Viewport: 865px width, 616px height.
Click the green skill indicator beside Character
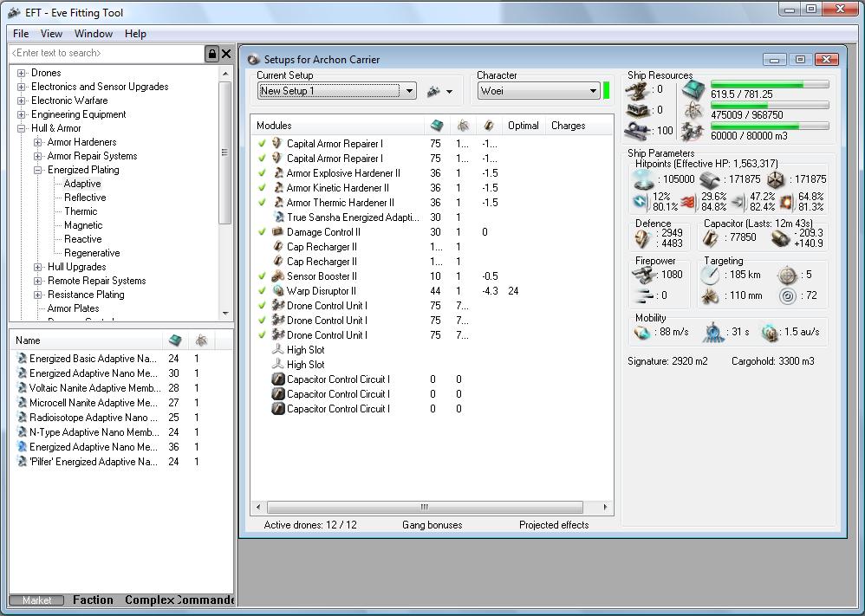[606, 90]
